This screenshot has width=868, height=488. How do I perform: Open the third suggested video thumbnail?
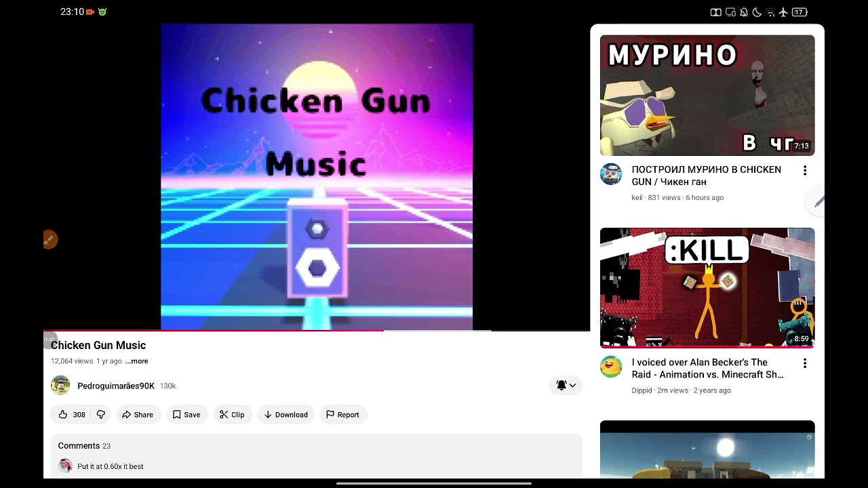click(707, 449)
